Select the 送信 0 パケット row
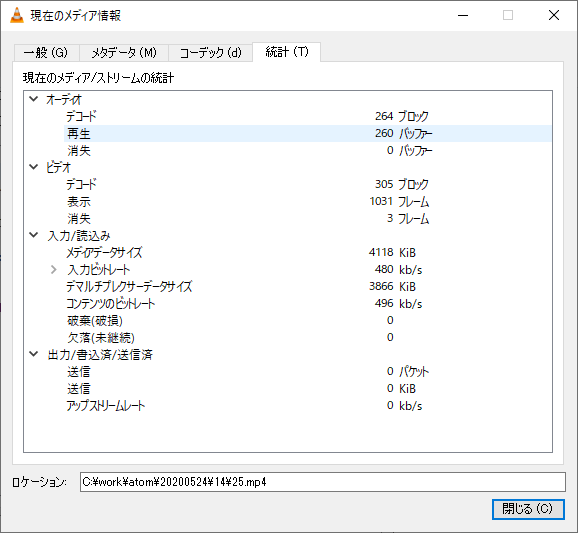Viewport: 578px width, 533px height. tap(308, 371)
